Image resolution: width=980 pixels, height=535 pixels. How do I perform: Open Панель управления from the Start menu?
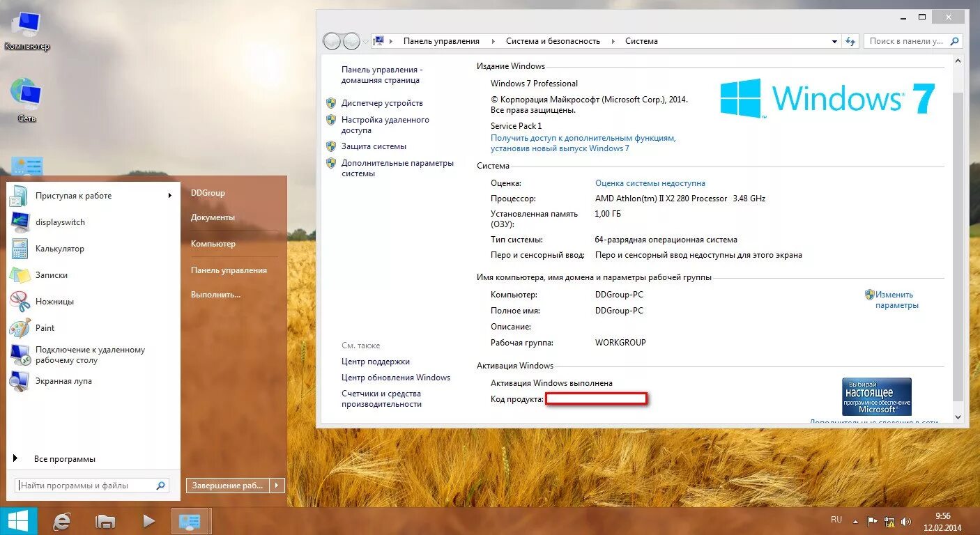click(x=229, y=270)
